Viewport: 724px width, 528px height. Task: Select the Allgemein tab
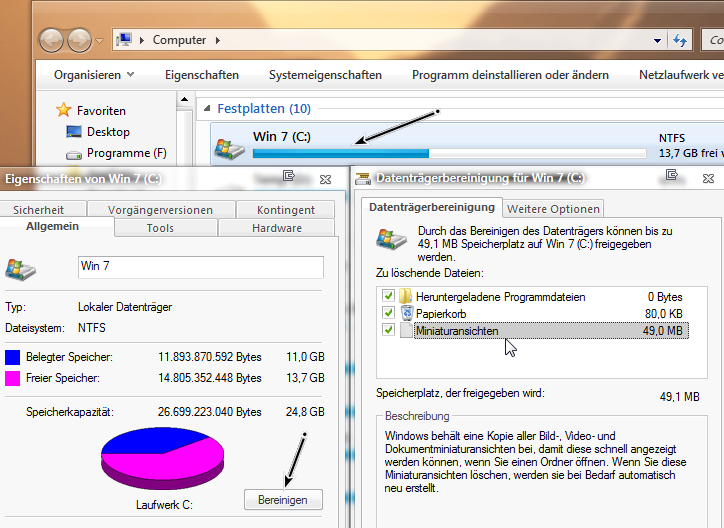[52, 226]
